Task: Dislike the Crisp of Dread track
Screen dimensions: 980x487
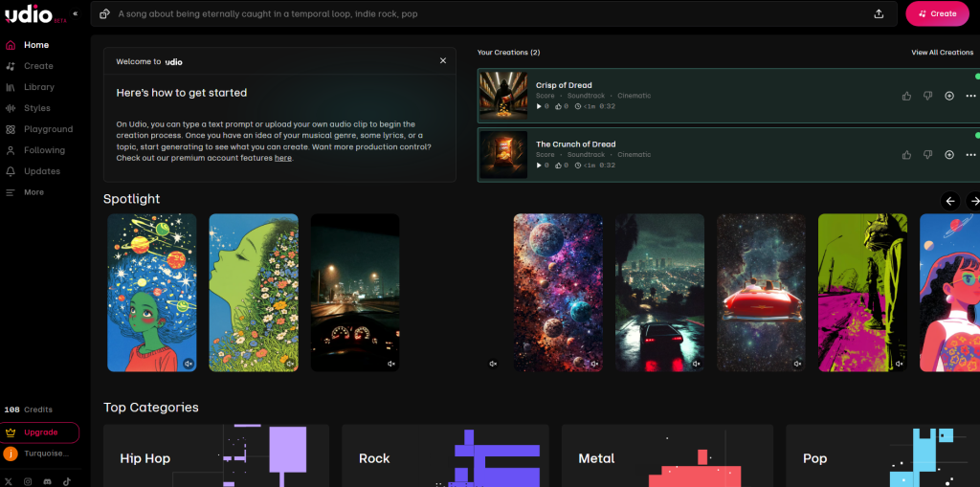Action: 927,96
